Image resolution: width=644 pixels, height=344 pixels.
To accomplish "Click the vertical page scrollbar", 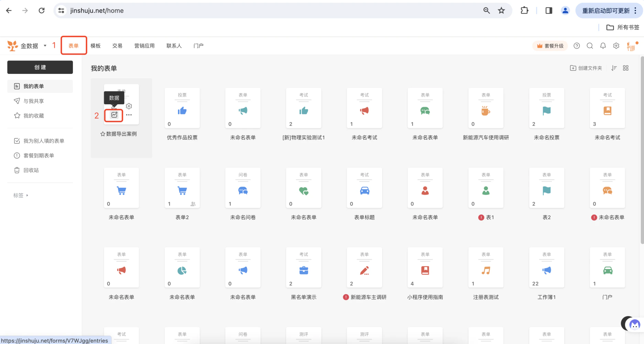I will pos(642,150).
